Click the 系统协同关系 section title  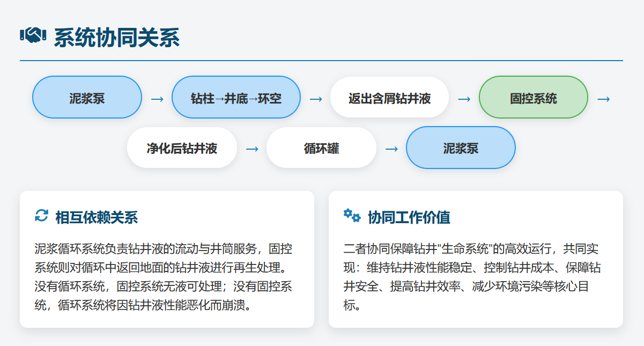pos(116,38)
